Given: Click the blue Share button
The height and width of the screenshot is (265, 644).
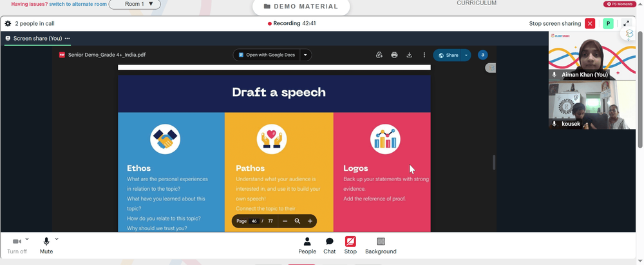Looking at the screenshot, I should [x=448, y=55].
